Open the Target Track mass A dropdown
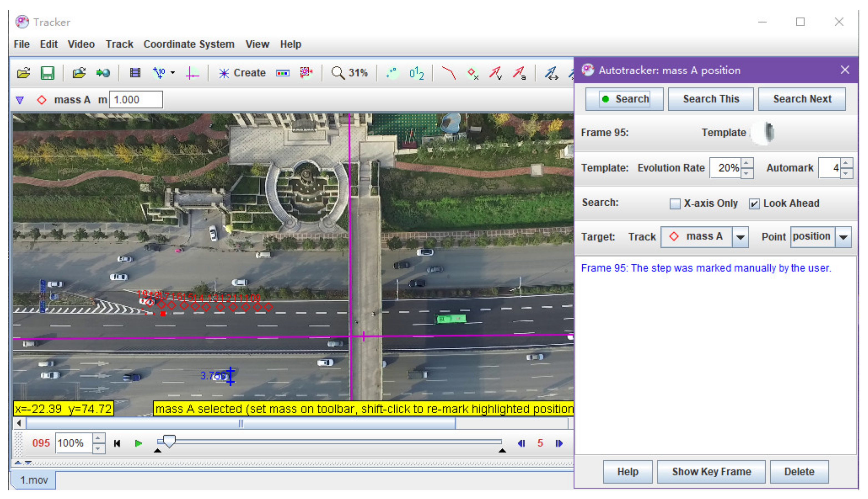The height and width of the screenshot is (499, 868). pos(740,237)
